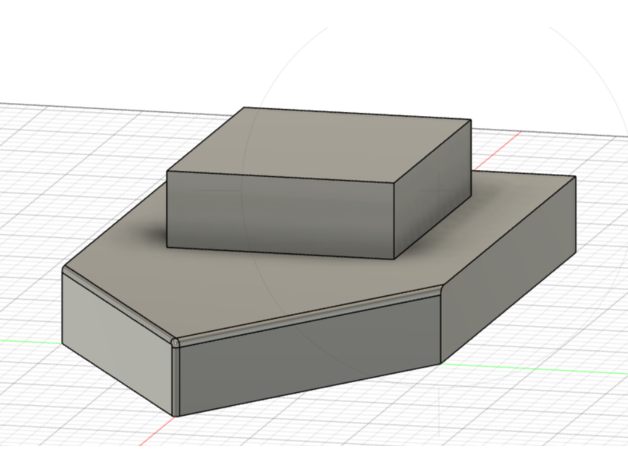
Task: Select the top face of the upper box
Action: coord(320,142)
